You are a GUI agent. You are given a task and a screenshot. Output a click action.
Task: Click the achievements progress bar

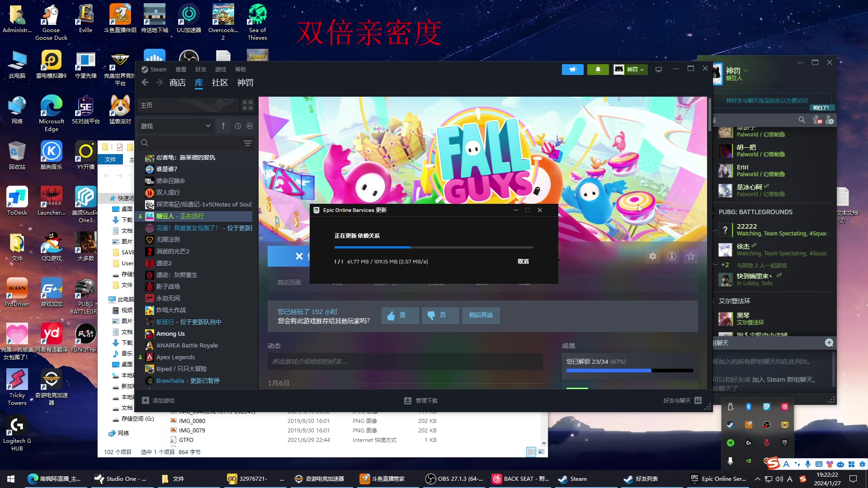tap(629, 371)
